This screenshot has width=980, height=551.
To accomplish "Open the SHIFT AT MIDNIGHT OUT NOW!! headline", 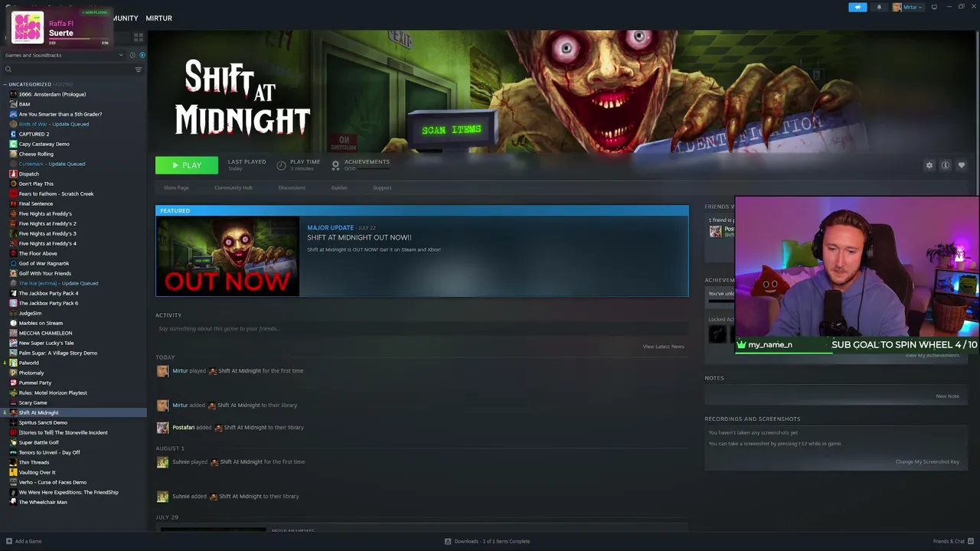I will coord(359,237).
